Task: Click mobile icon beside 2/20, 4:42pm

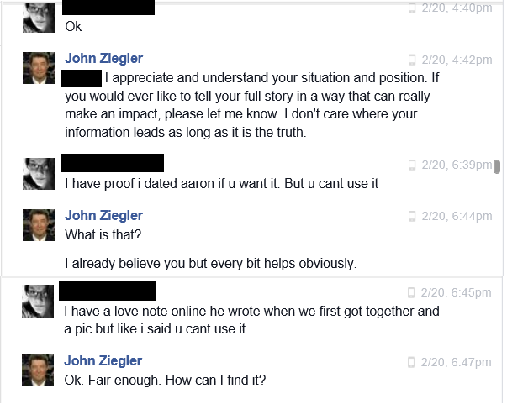Action: pyautogui.click(x=412, y=60)
